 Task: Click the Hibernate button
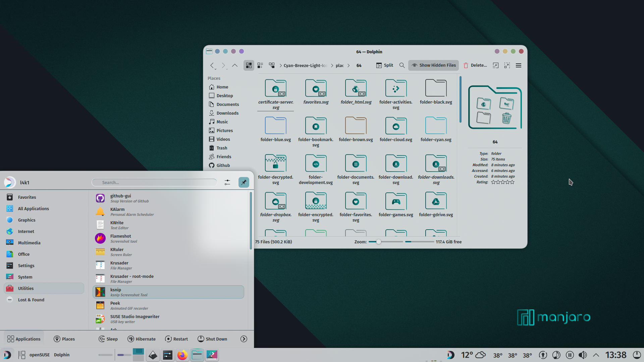click(x=142, y=339)
